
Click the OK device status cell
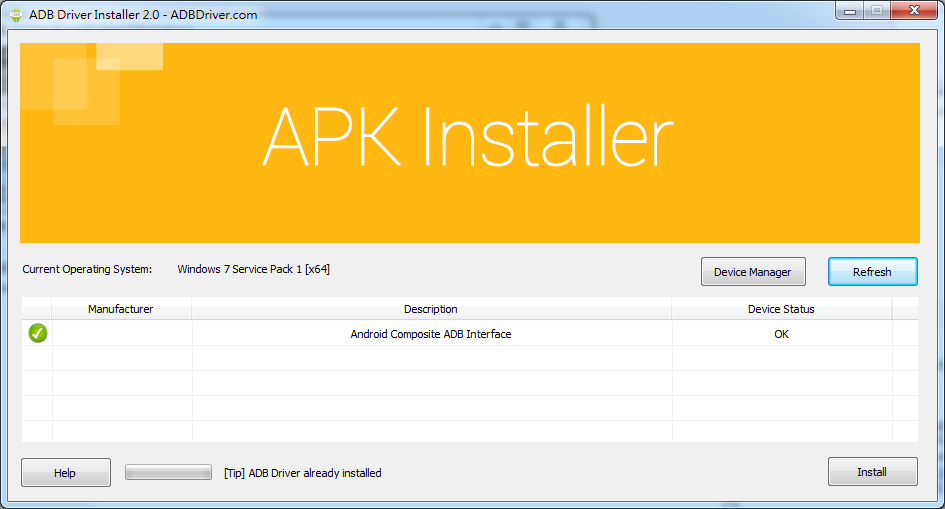click(781, 334)
